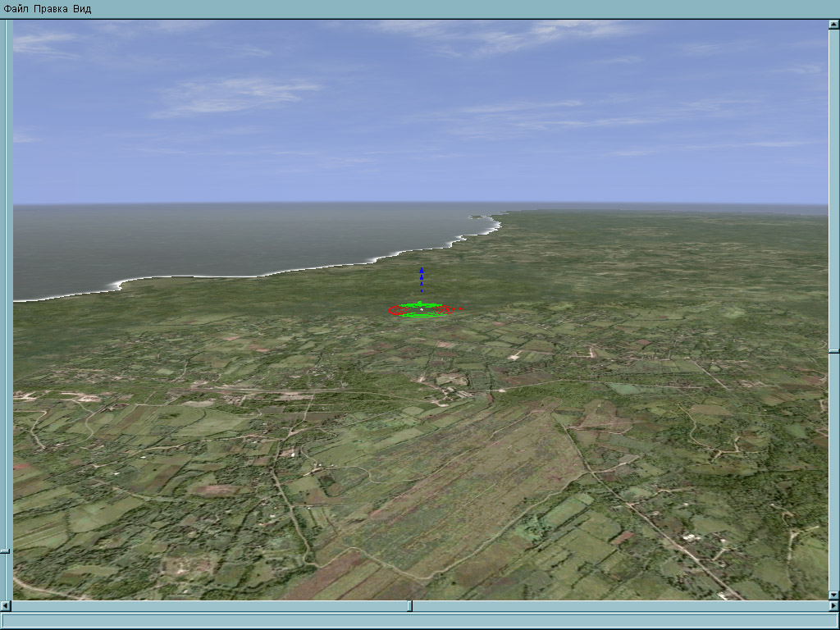The image size is (840, 630).
Task: Click the blue vertical arrow above target
Action: [422, 280]
